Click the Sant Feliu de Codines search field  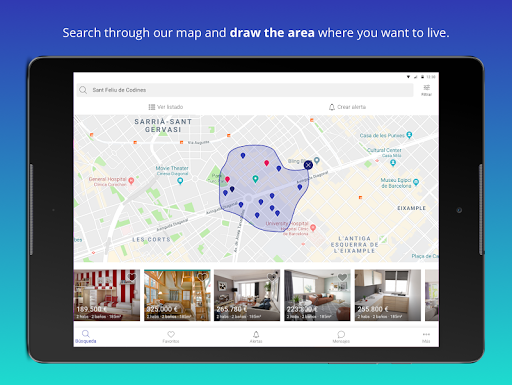[x=245, y=90]
